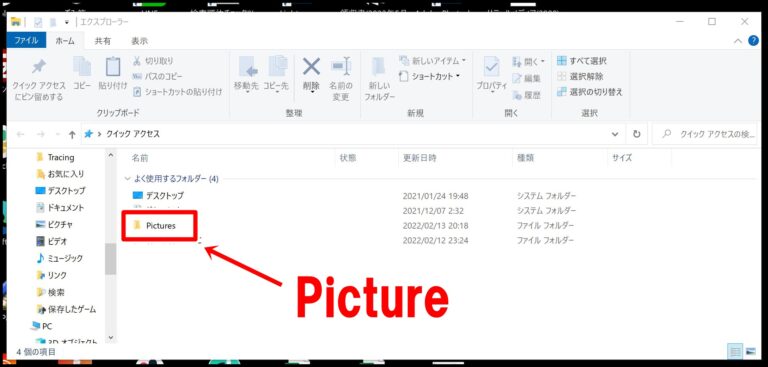
Task: Switch to large thumbnails view icon
Action: coord(750,352)
